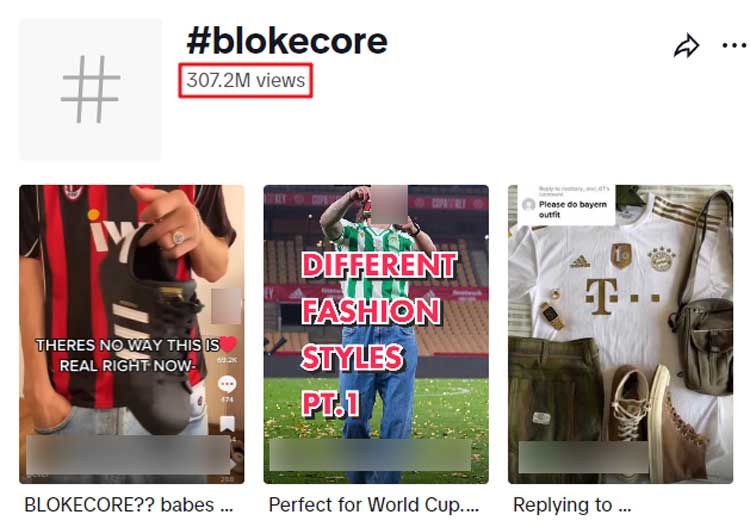Click the hashtag symbol avatar

pyautogui.click(x=90, y=89)
